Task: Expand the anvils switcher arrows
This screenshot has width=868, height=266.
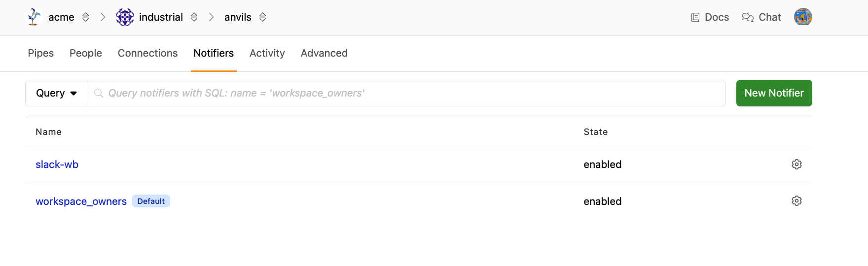Action: click(x=263, y=17)
